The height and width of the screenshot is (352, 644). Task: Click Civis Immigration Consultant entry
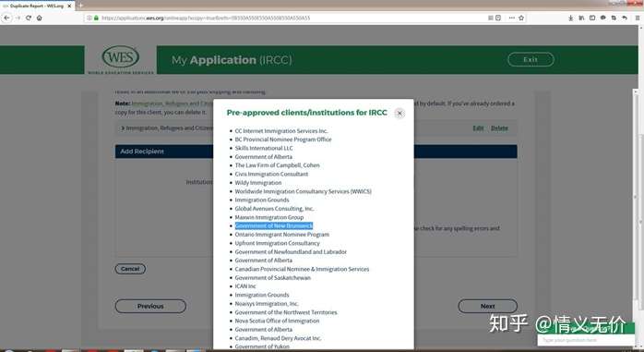271,174
